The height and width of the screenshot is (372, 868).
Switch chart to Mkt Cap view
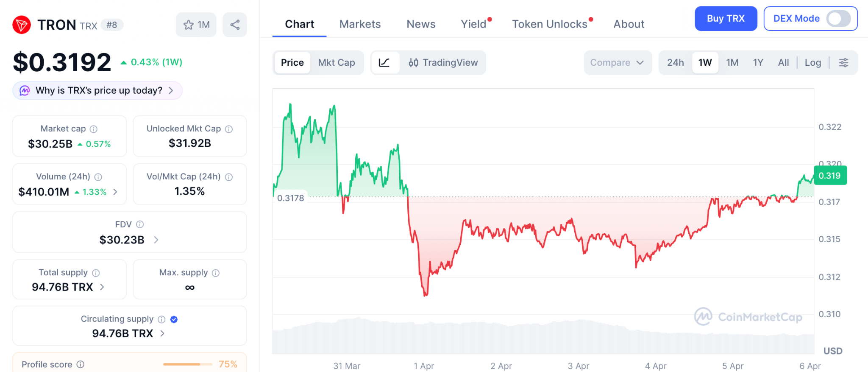click(337, 63)
